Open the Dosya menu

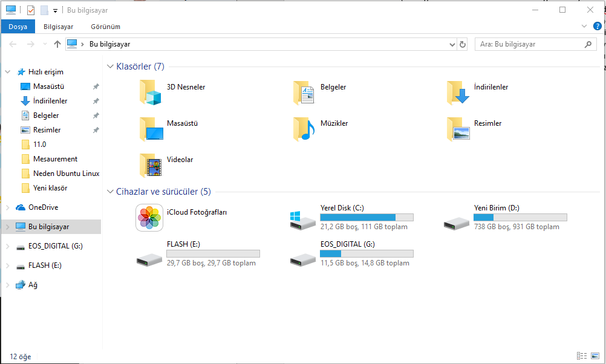[x=18, y=27]
